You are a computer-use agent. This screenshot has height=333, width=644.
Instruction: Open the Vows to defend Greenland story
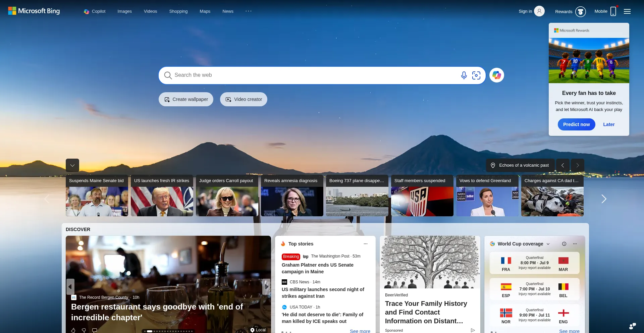point(487,196)
